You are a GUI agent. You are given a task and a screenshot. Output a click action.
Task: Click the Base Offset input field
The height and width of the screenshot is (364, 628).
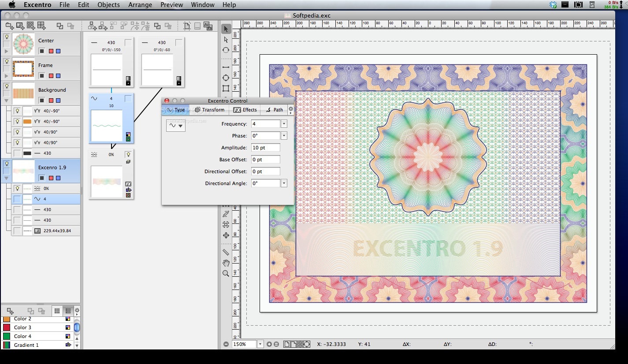(x=265, y=160)
